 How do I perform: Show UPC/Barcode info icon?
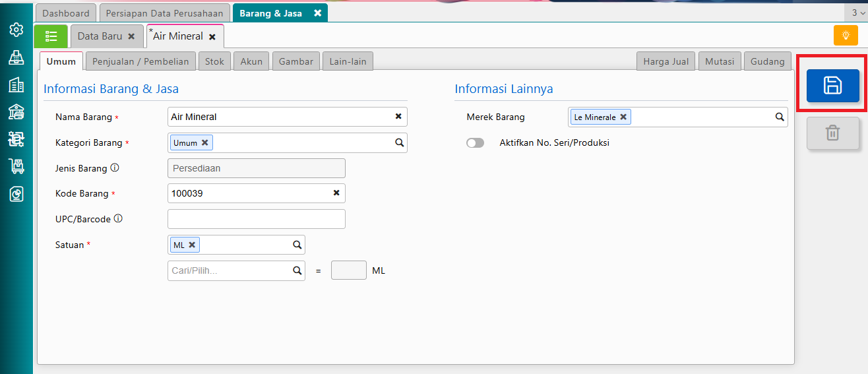coord(118,218)
